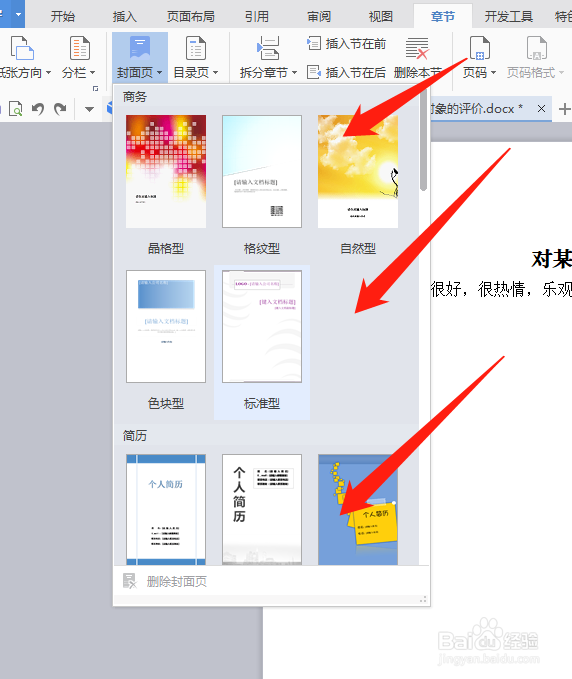
Task: Click the 拆分章节 split section icon
Action: tap(268, 48)
